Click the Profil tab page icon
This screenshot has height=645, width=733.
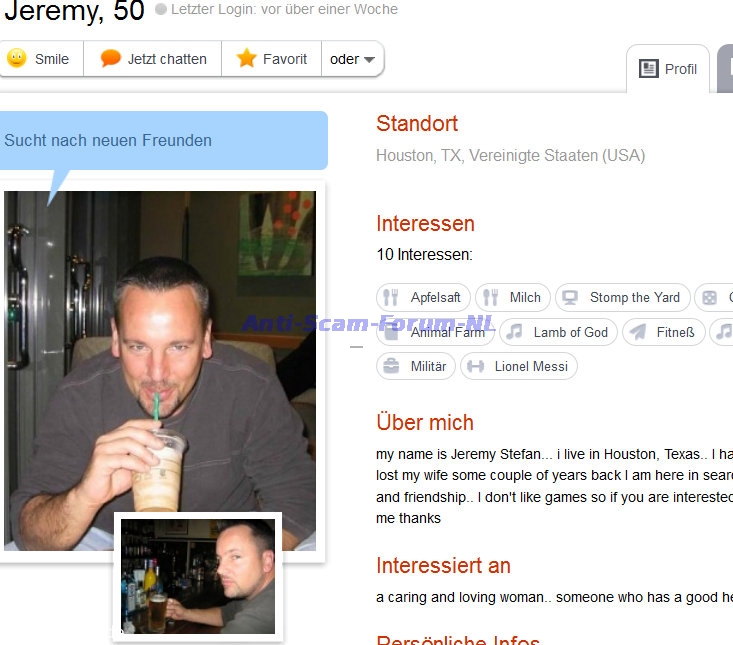tap(648, 69)
